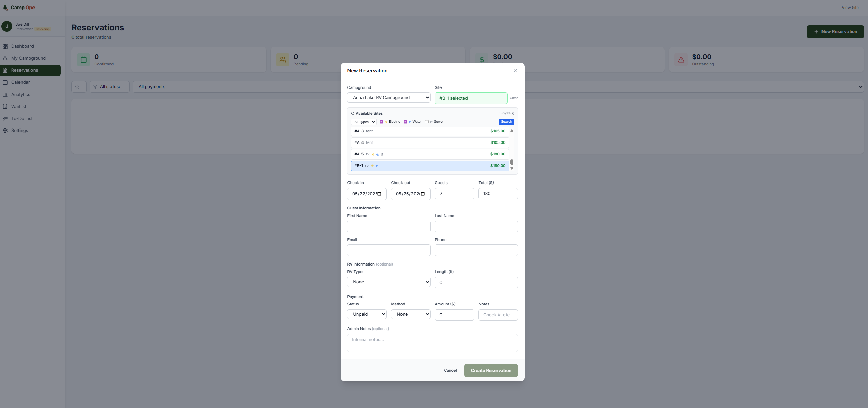
Task: Expand the All Types site filter
Action: pyautogui.click(x=364, y=122)
